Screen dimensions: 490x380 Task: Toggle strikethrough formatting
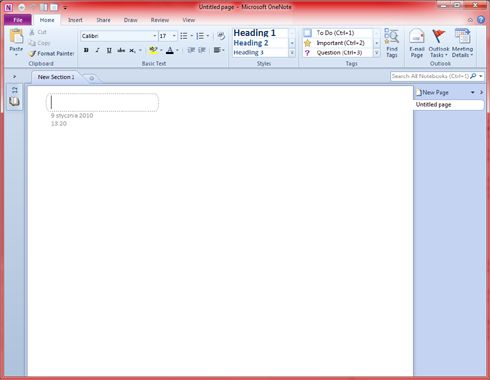[121, 50]
